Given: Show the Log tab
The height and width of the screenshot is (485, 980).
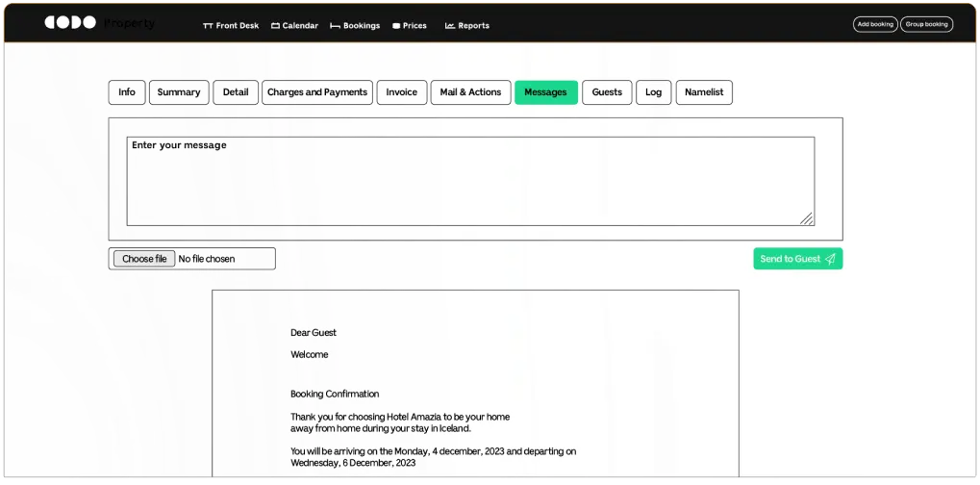Looking at the screenshot, I should click(x=654, y=92).
